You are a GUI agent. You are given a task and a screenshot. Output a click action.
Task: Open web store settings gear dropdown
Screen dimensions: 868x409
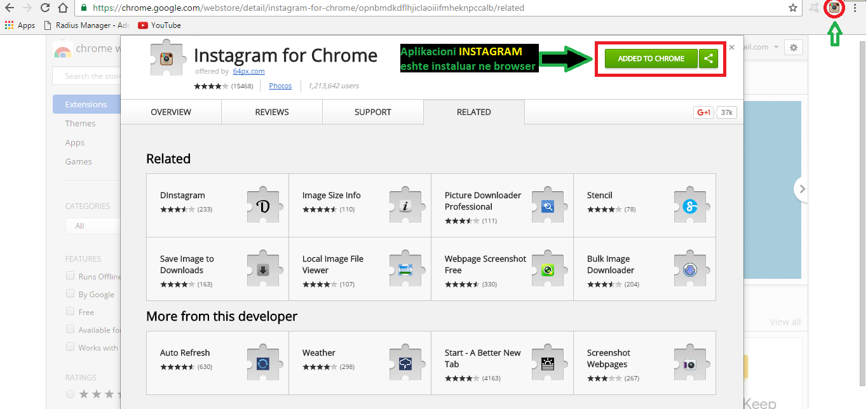[x=794, y=47]
